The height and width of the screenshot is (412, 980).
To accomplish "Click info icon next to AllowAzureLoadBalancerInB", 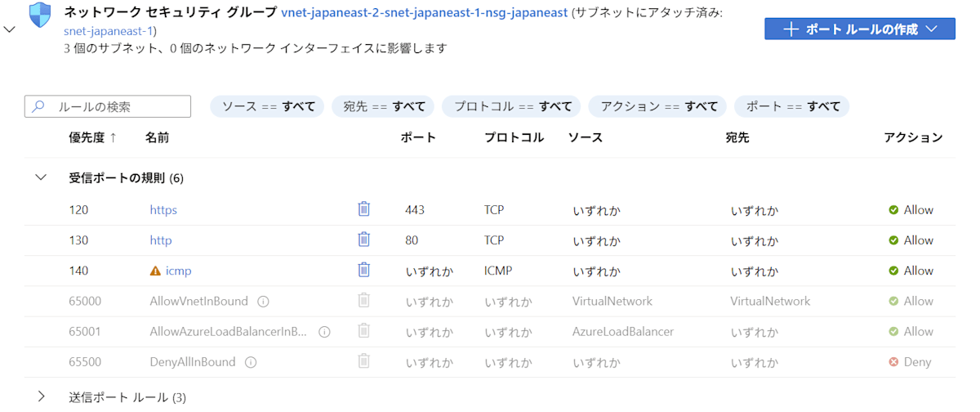I will (324, 332).
